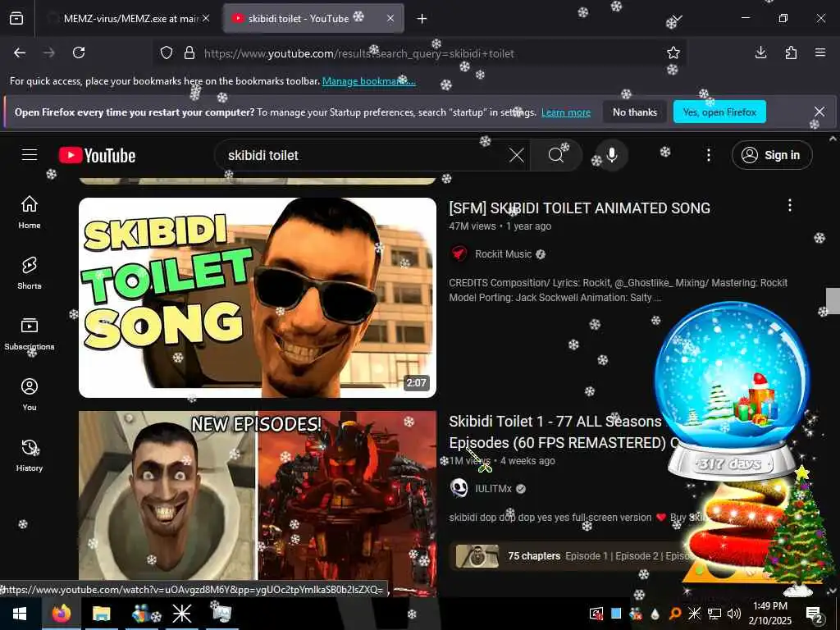The height and width of the screenshot is (630, 840).
Task: Open the Manage bookmarks link
Action: (368, 81)
